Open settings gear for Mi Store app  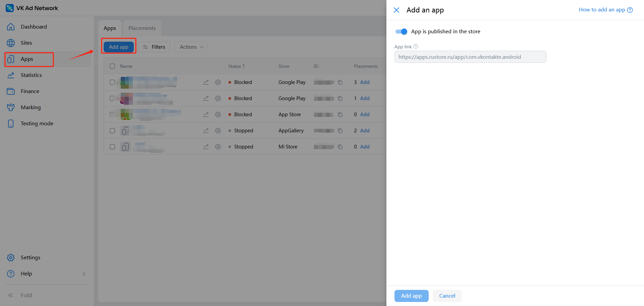click(218, 147)
